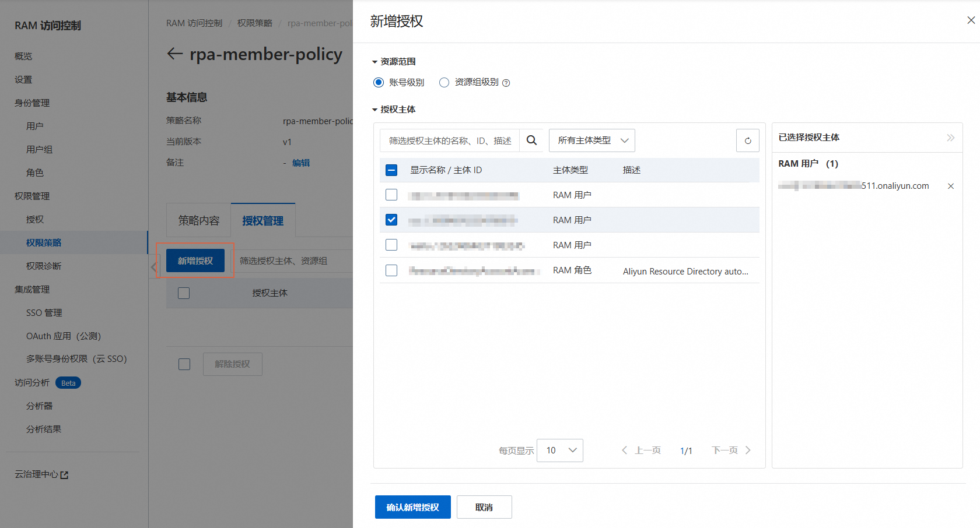Click the 取消 button
980x528 pixels.
(x=484, y=507)
